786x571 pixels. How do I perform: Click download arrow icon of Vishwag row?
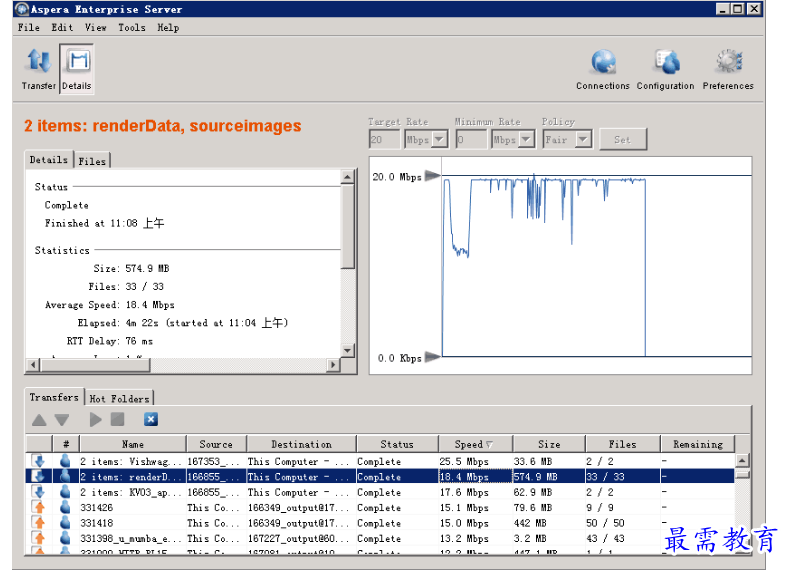click(39, 461)
